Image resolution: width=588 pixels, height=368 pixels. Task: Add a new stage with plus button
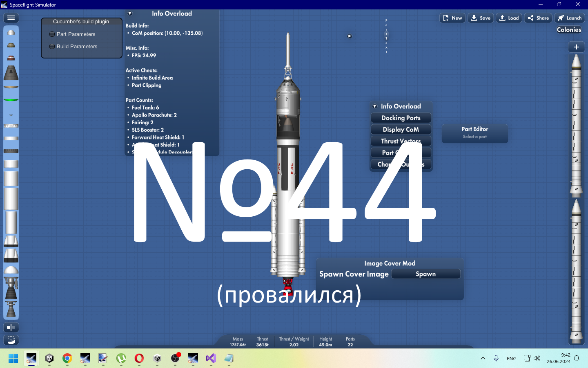tap(576, 47)
